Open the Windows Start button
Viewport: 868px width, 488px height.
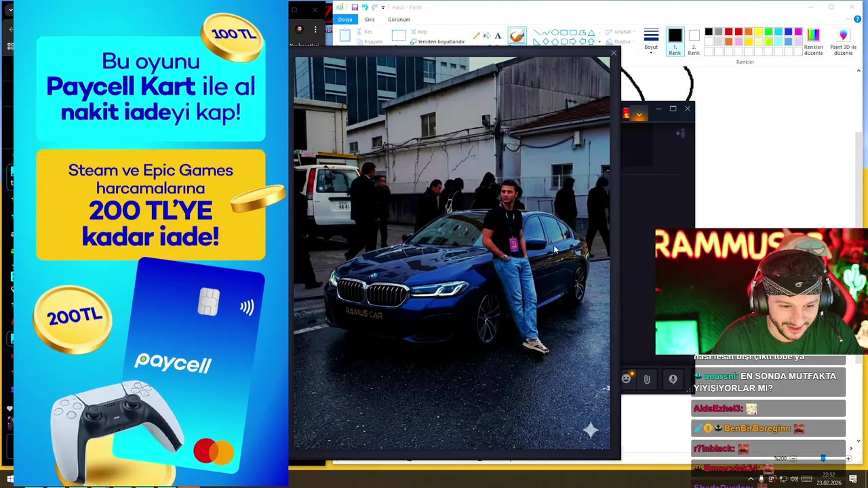[x=9, y=479]
